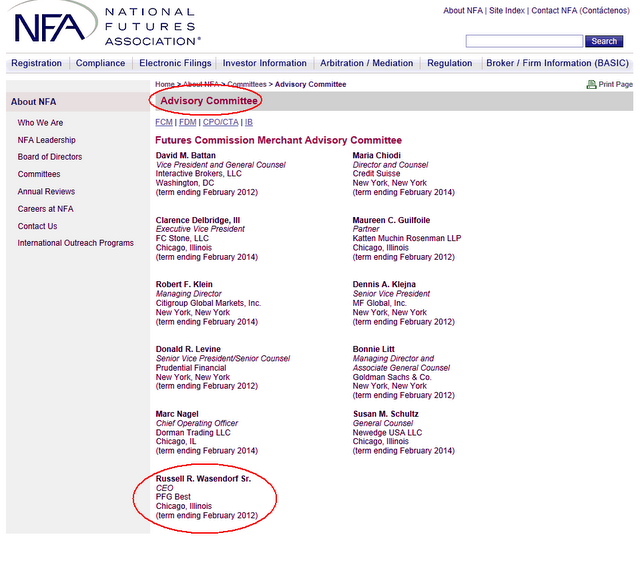Click the name Maria Chiodi

[x=376, y=156]
